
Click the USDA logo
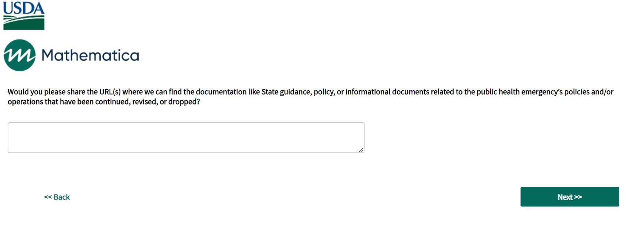click(24, 15)
